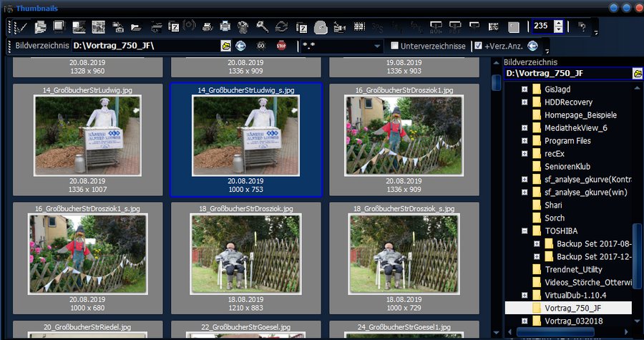Viewport: 644px width, 340px height.
Task: Expand the GisJagd folder node
Action: (525, 89)
